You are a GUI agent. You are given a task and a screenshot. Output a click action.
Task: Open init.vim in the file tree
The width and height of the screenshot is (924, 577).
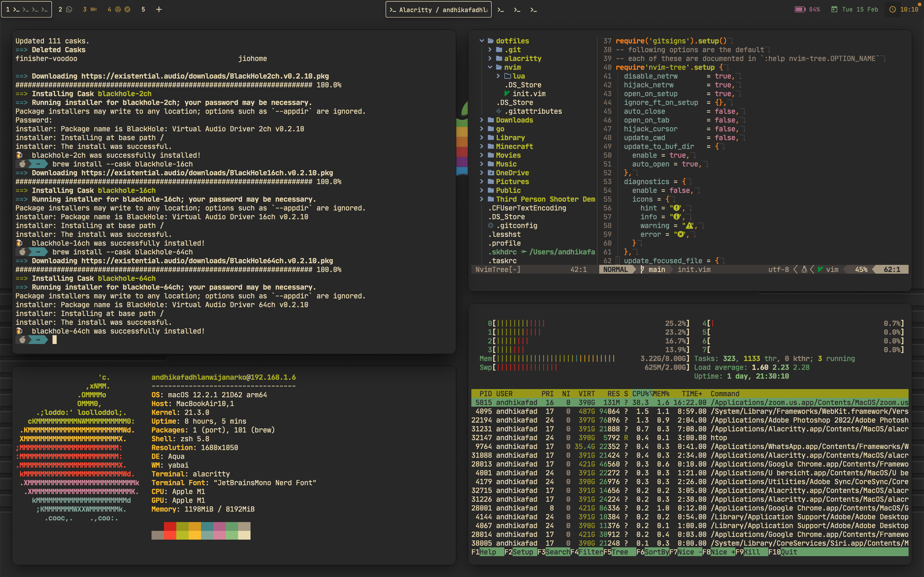coord(529,93)
